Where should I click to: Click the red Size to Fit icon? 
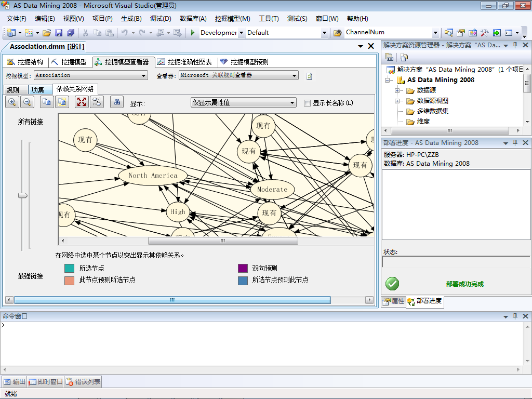(x=82, y=102)
